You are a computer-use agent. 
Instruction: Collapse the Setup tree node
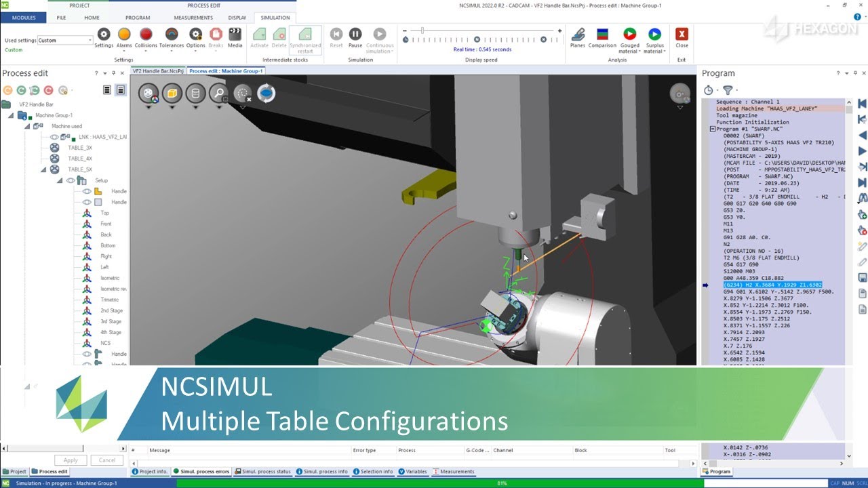tap(60, 180)
